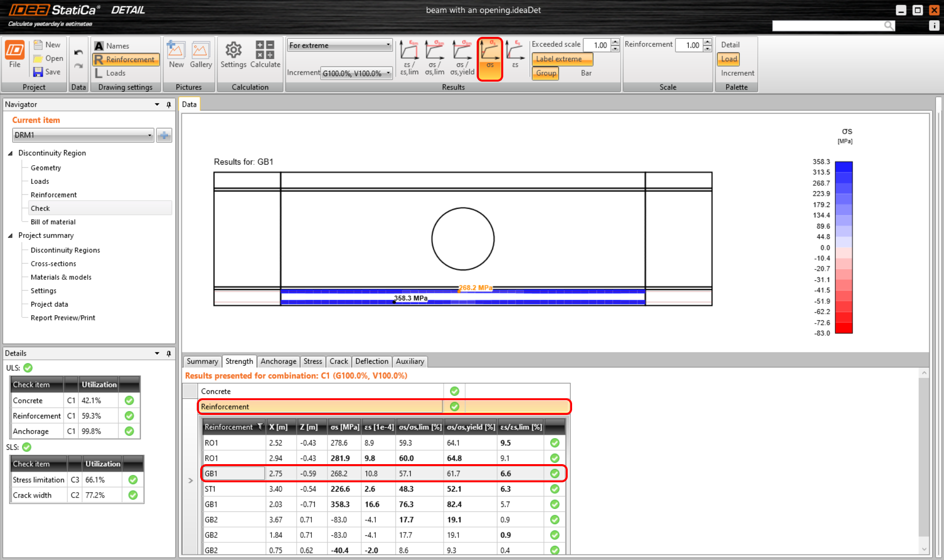Toggle Reinforcement drawing setting
This screenshot has width=944, height=560.
coord(126,59)
